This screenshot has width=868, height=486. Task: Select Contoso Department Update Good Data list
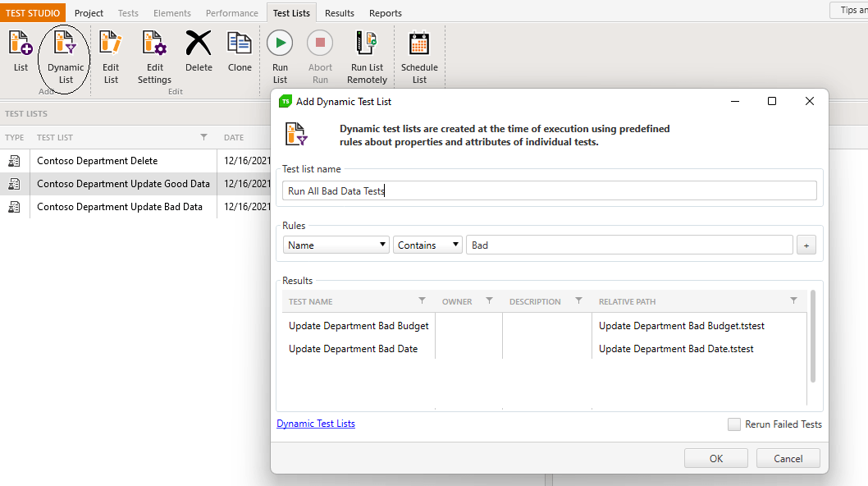(x=123, y=183)
